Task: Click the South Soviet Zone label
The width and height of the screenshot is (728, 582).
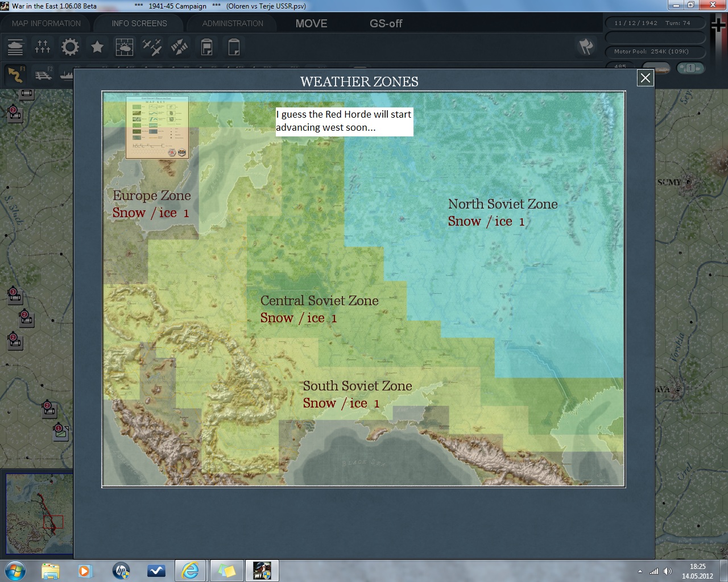Action: (357, 386)
